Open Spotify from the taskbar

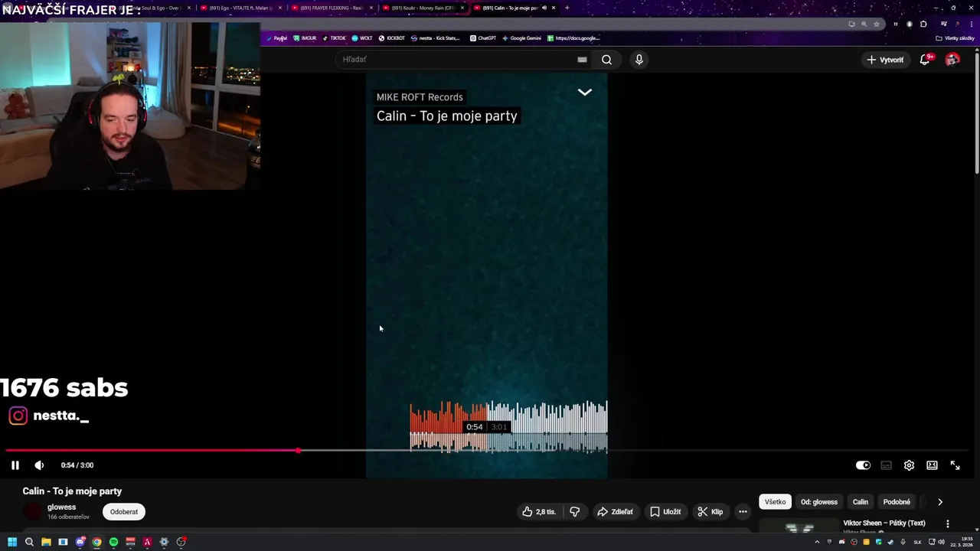[113, 542]
